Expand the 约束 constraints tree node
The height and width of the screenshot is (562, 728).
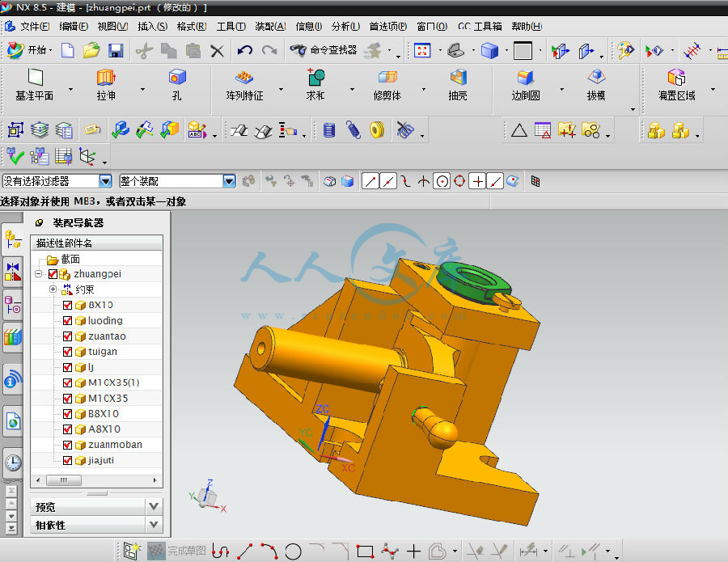click(x=53, y=289)
